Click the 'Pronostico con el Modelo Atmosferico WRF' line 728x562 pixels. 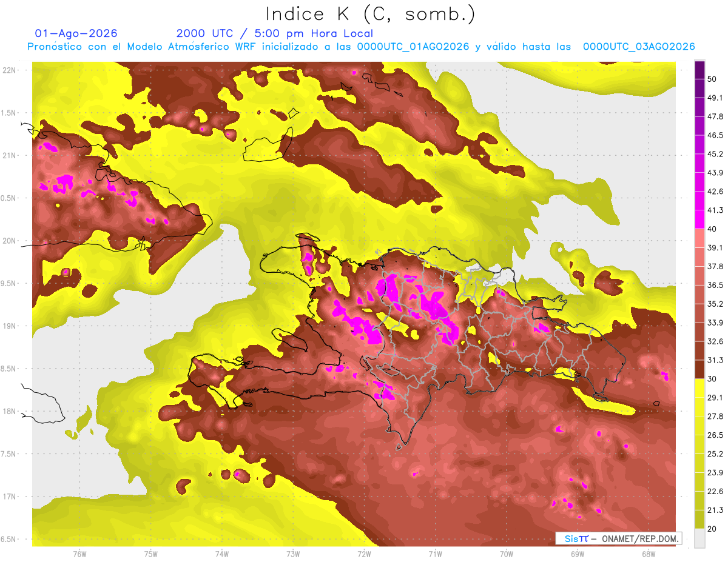361,47
